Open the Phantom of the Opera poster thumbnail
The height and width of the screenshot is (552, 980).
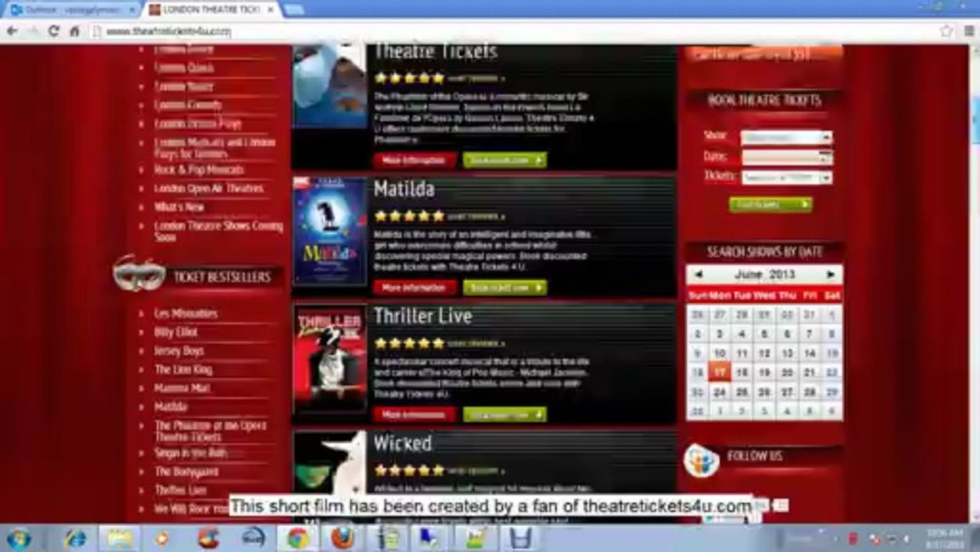coord(330,86)
